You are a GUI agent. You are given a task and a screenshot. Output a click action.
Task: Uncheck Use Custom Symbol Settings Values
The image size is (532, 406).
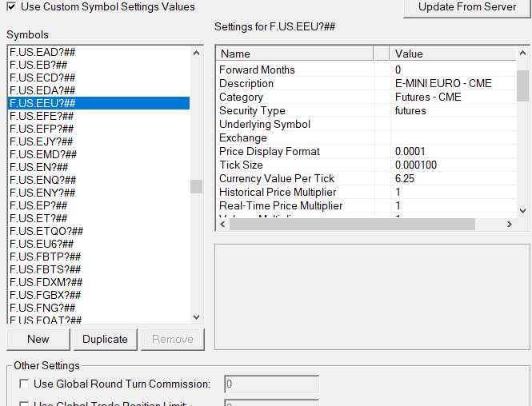tap(12, 6)
